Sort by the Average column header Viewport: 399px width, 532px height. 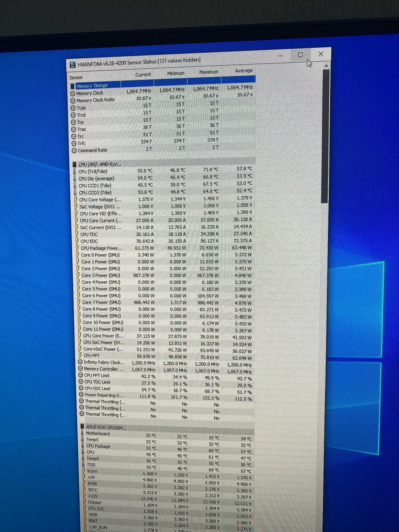tap(244, 71)
